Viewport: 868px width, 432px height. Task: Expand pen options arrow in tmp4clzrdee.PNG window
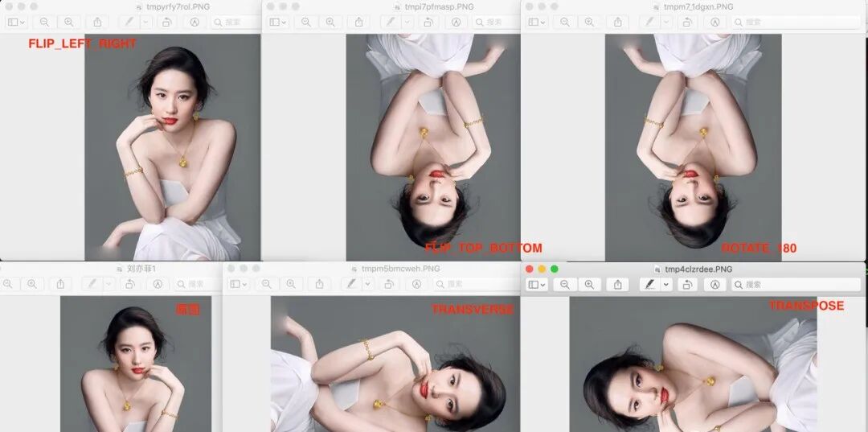pyautogui.click(x=666, y=285)
